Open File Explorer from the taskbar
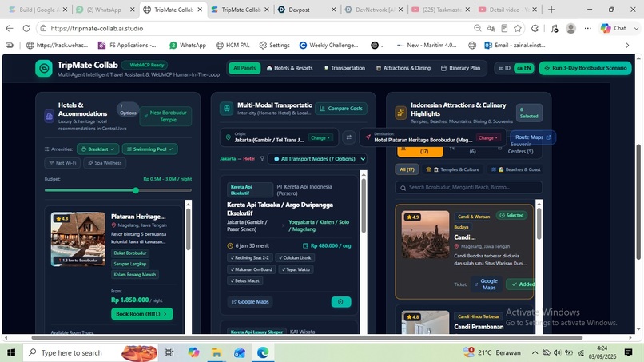644x362 pixels. tap(217, 352)
